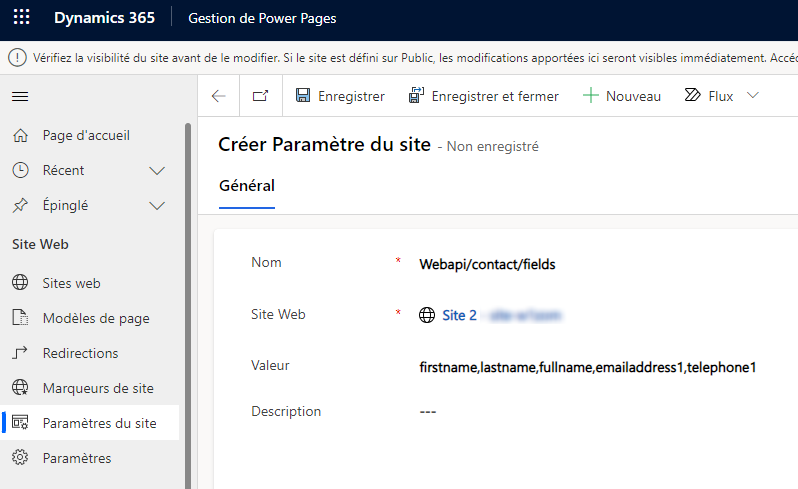The height and width of the screenshot is (489, 798).
Task: Click the warning info icon in banner
Action: [17, 57]
